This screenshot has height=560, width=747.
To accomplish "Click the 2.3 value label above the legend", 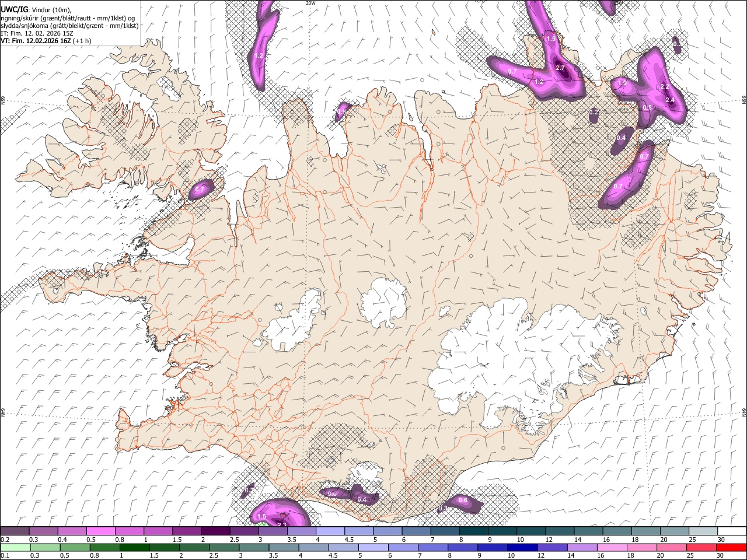I will pyautogui.click(x=281, y=525).
